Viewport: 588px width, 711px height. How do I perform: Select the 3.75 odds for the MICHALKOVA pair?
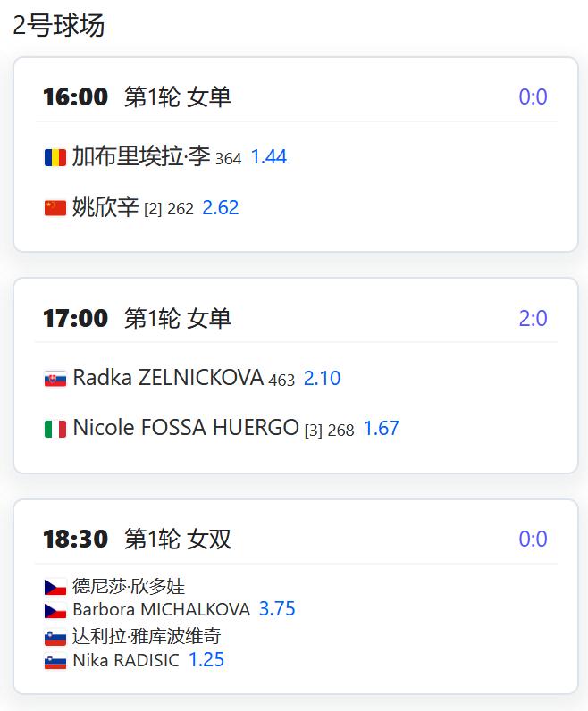pyautogui.click(x=277, y=608)
